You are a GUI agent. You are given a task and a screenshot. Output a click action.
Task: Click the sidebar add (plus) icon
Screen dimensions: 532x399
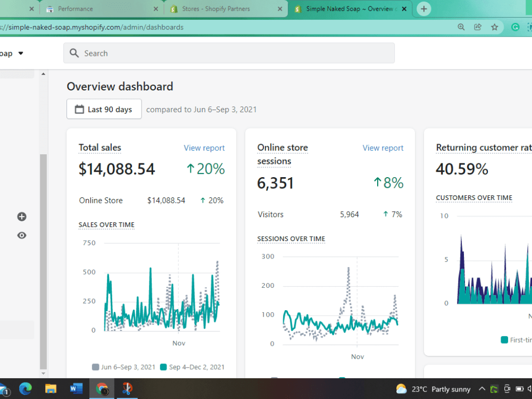22,217
